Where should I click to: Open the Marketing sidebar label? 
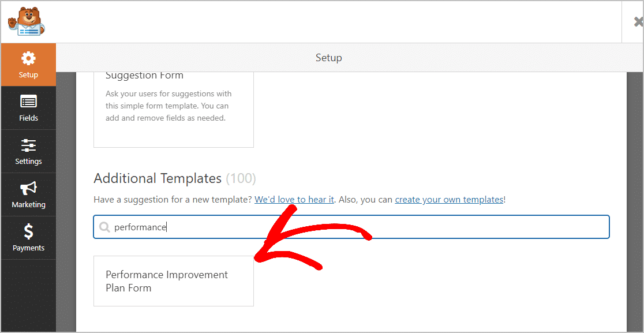pos(28,204)
